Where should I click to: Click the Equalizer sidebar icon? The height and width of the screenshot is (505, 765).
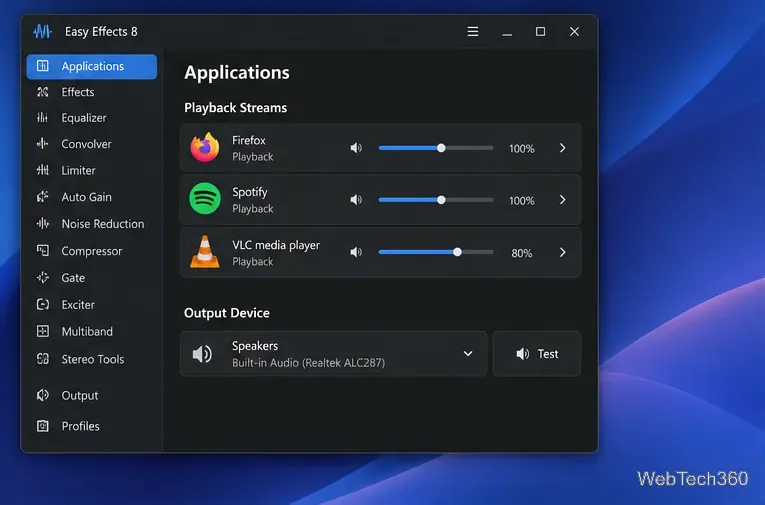point(43,118)
